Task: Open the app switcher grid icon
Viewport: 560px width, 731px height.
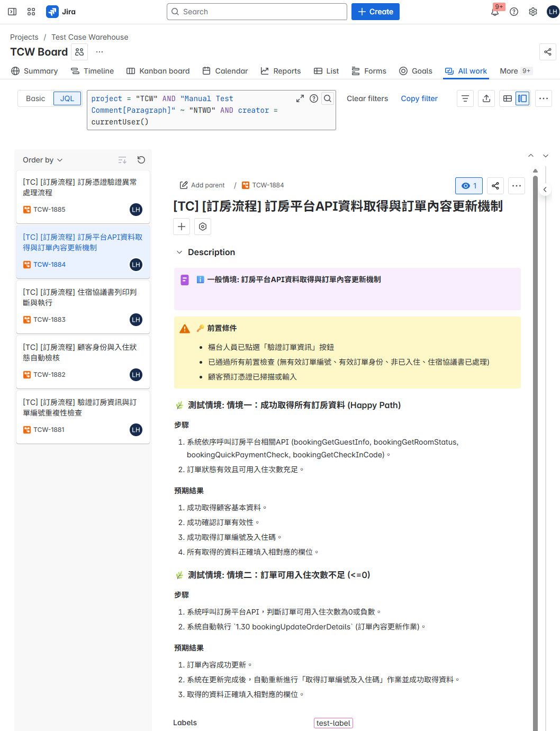Action: [x=31, y=11]
